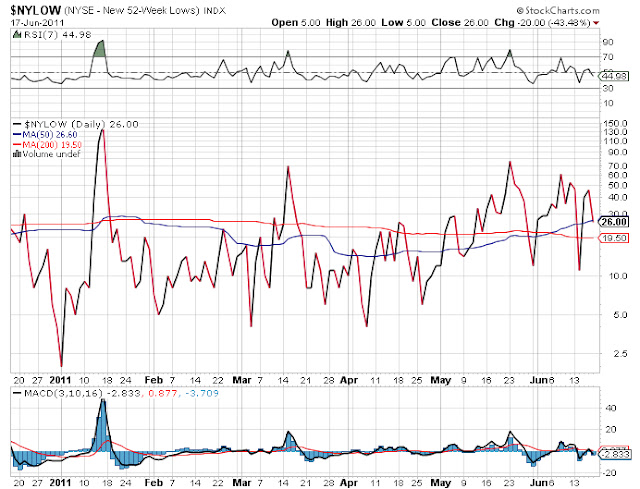Screen dimensions: 640x489
Task: Click the blue MA(50) legend line
Action: (x=17, y=134)
